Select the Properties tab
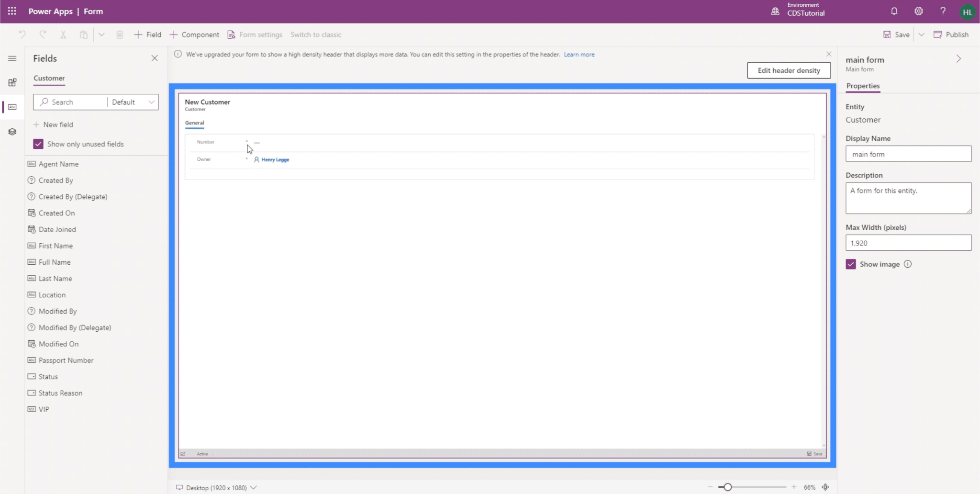This screenshot has height=494, width=980. point(863,86)
